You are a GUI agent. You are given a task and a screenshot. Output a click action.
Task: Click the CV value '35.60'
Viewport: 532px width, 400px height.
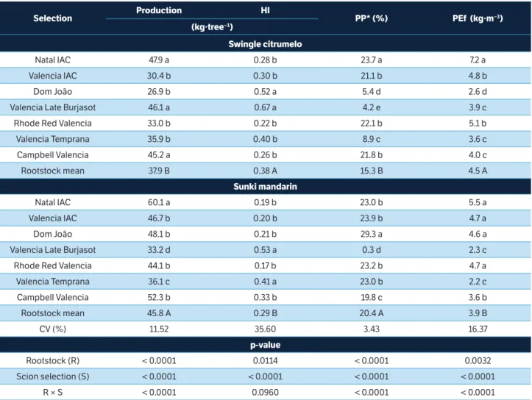coord(265,329)
